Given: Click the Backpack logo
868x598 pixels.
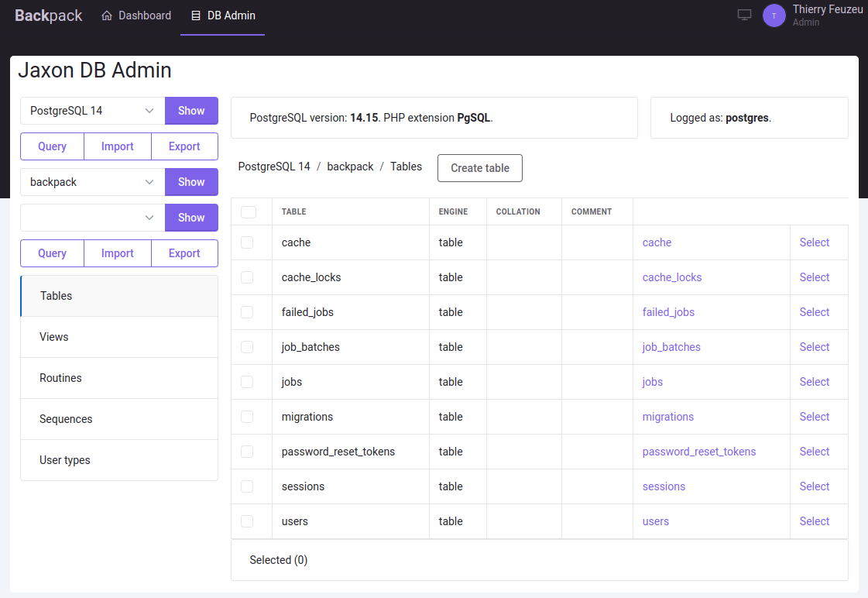Looking at the screenshot, I should [48, 15].
